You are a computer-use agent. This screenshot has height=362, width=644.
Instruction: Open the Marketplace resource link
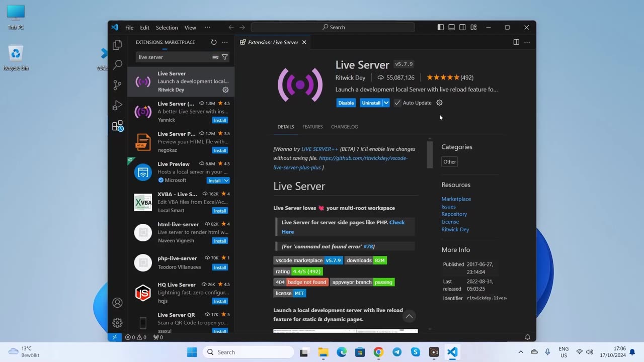click(456, 199)
